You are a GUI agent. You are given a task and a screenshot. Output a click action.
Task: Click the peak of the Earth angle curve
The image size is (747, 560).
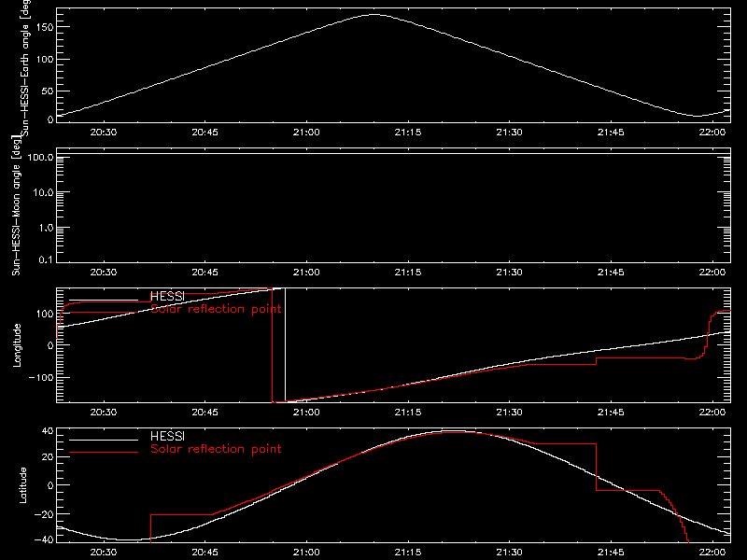(375, 15)
